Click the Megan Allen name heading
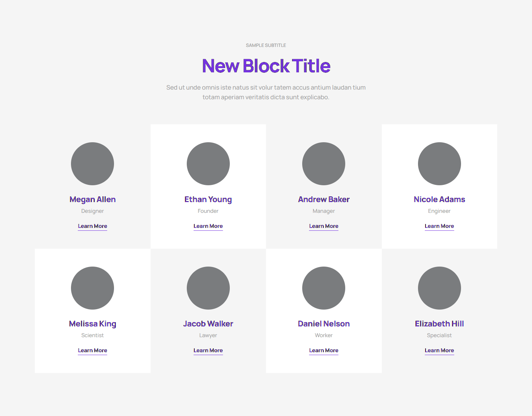This screenshot has height=416, width=532. pyautogui.click(x=92, y=200)
